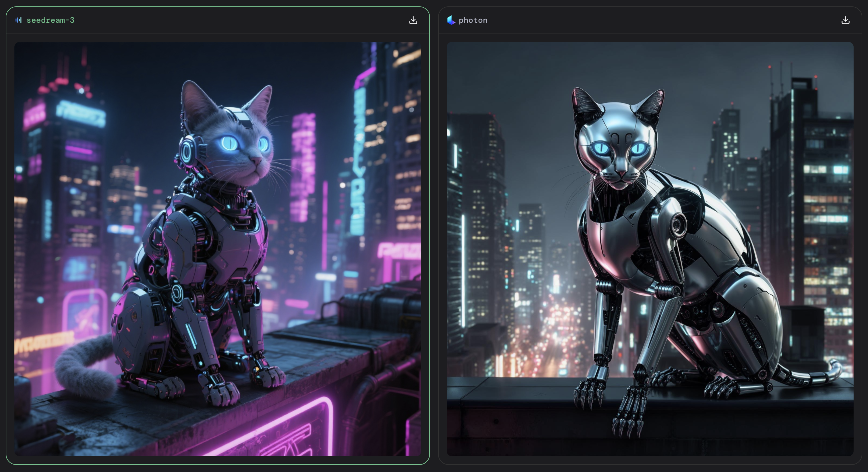
Task: Download the photon generated image
Action: click(845, 20)
